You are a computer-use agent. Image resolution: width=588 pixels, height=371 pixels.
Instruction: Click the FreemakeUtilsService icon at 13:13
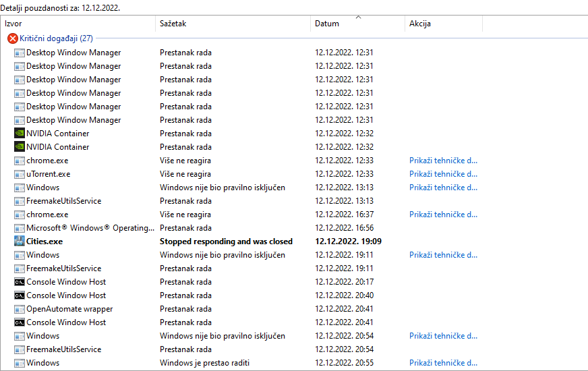[x=19, y=201]
